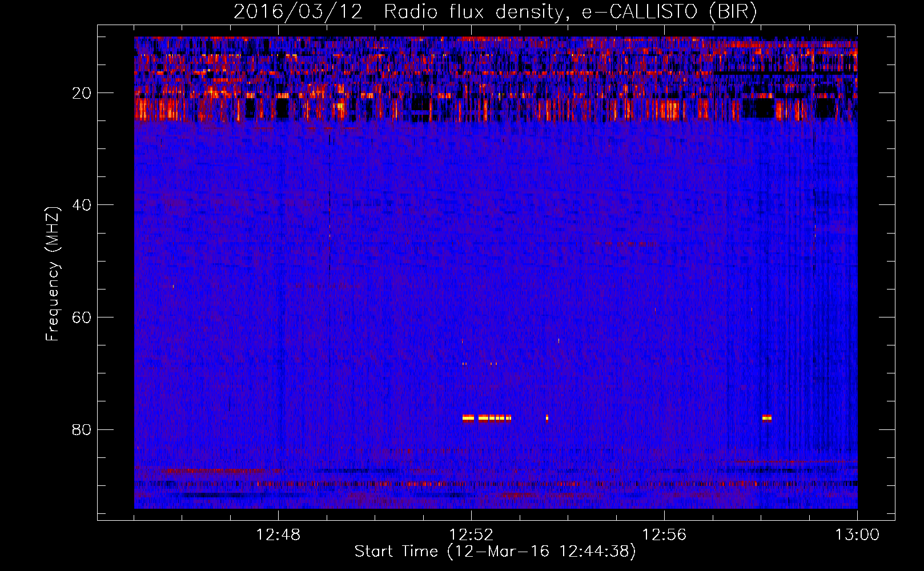Click the 80 MHz frequency tick label
Image resolution: width=924 pixels, height=571 pixels.
tap(82, 429)
